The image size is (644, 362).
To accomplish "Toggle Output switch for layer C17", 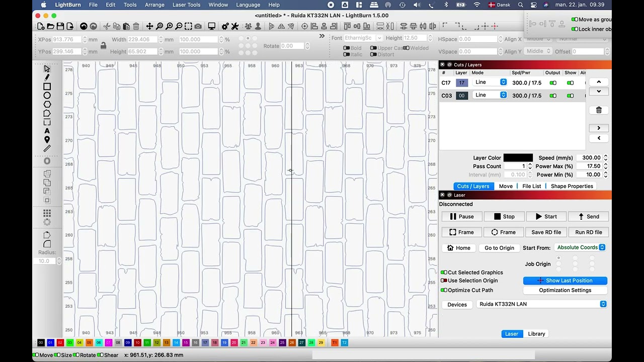I will tap(553, 83).
